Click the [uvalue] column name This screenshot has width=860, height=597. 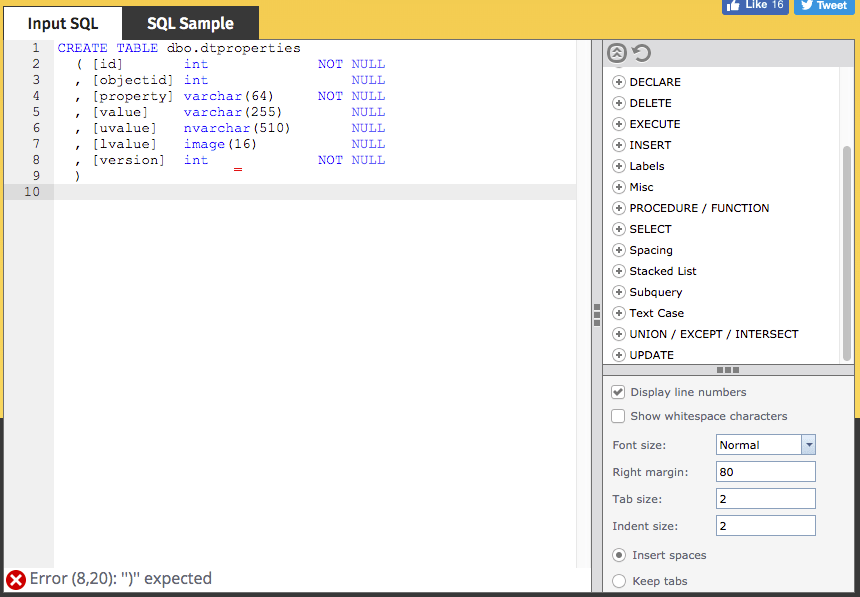click(x=125, y=128)
